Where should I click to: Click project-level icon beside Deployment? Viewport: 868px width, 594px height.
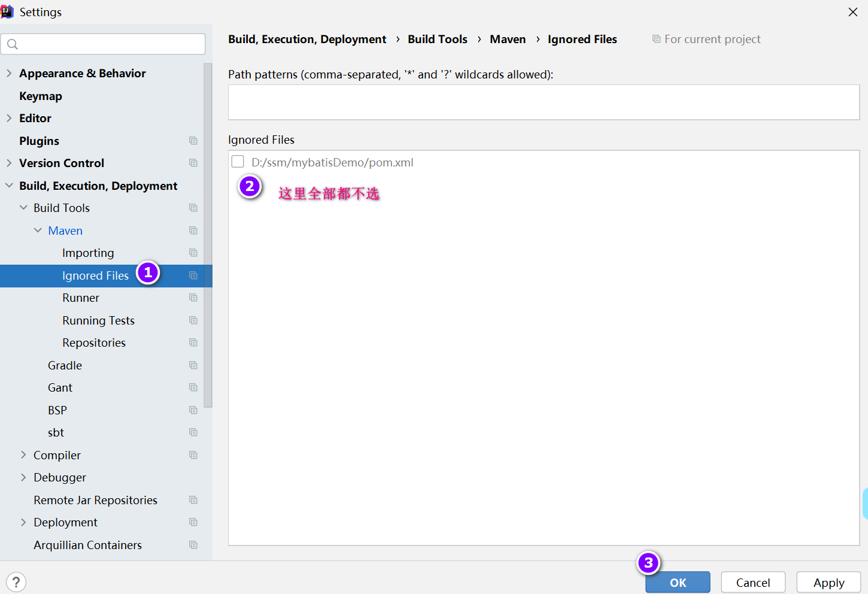point(193,522)
